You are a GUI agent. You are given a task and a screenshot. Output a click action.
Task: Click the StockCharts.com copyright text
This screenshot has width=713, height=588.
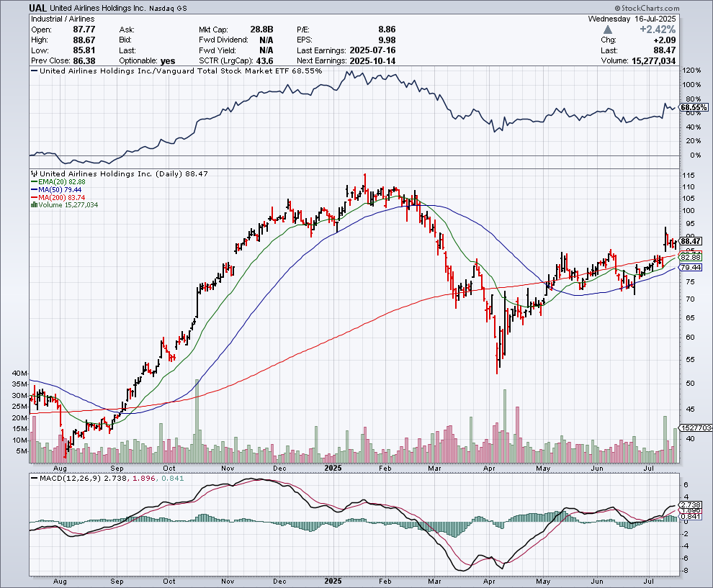click(x=647, y=8)
